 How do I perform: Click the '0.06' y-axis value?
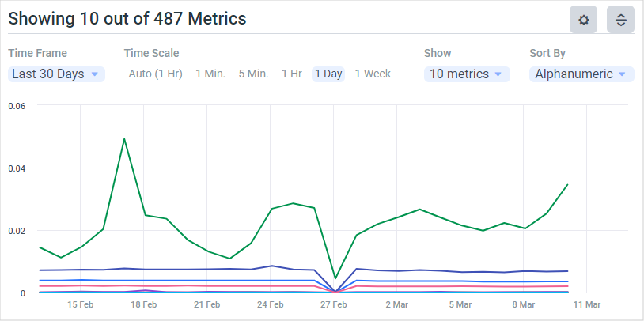pyautogui.click(x=17, y=106)
